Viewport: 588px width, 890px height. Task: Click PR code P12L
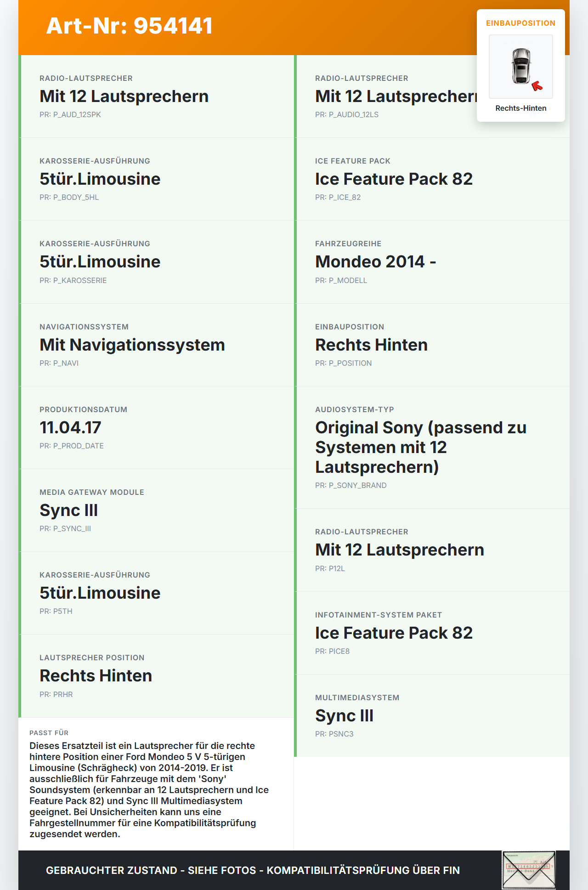[x=330, y=568]
